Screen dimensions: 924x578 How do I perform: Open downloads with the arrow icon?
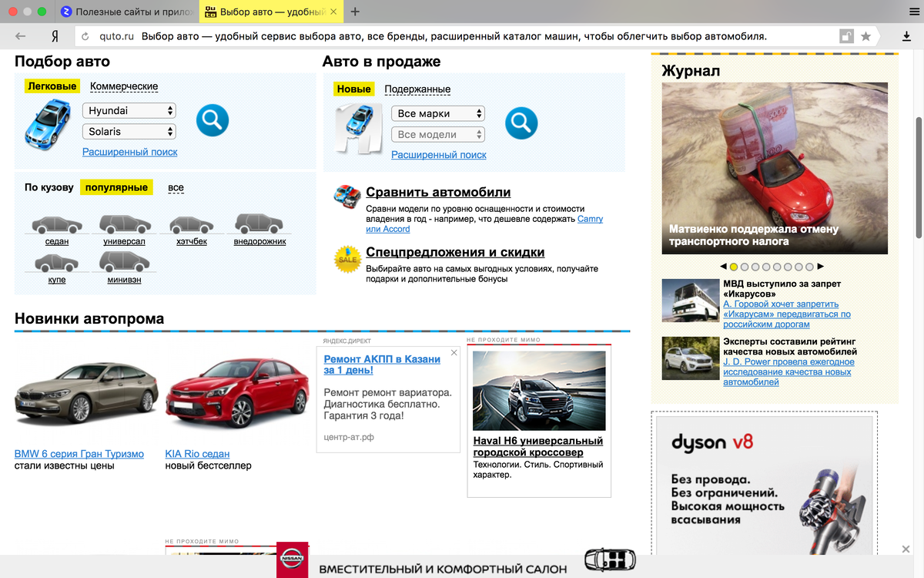(907, 36)
